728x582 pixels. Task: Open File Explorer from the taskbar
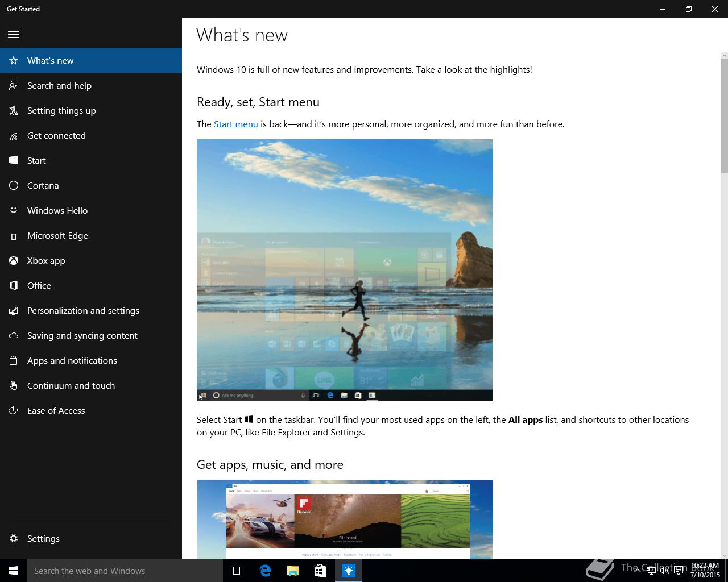pyautogui.click(x=292, y=571)
